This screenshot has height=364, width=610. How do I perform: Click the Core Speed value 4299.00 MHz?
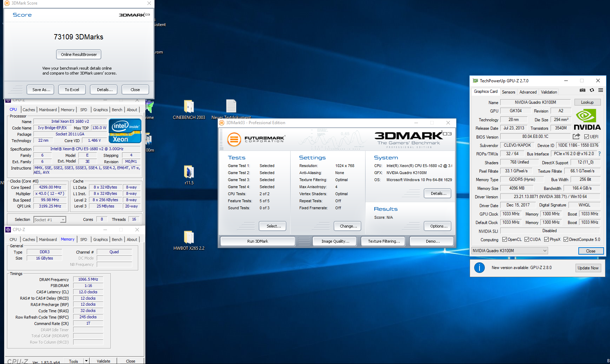click(50, 187)
